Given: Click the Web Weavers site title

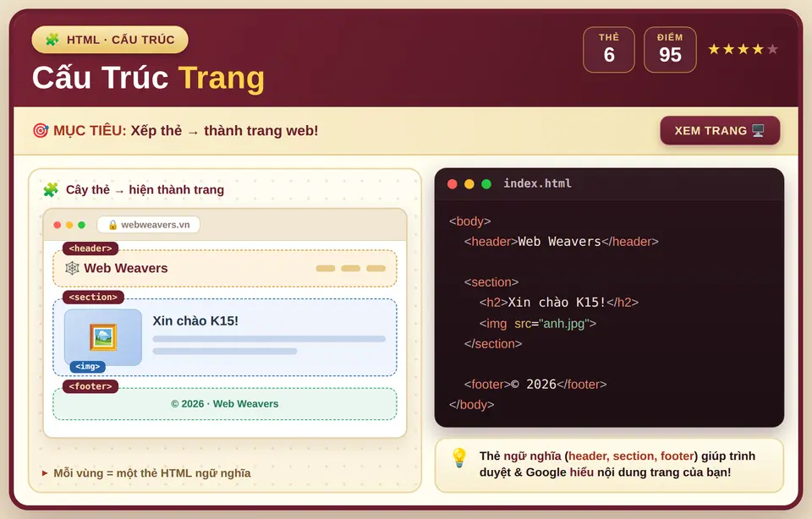Looking at the screenshot, I should 126,268.
